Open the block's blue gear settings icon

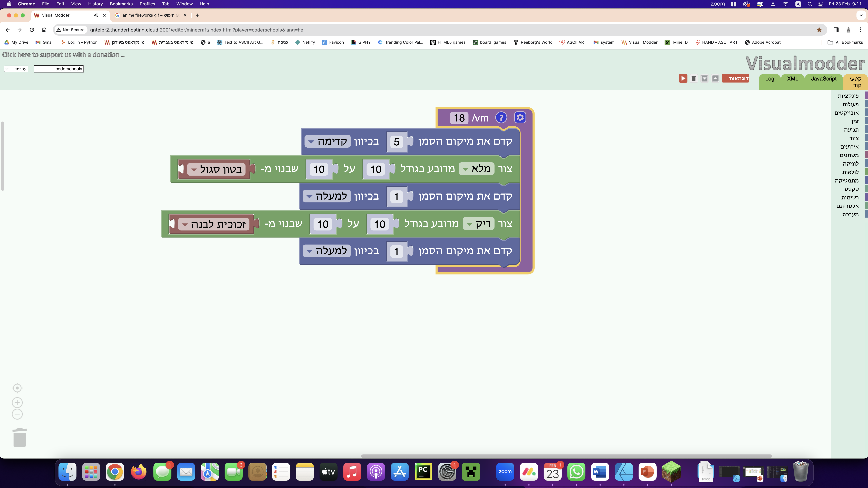520,118
